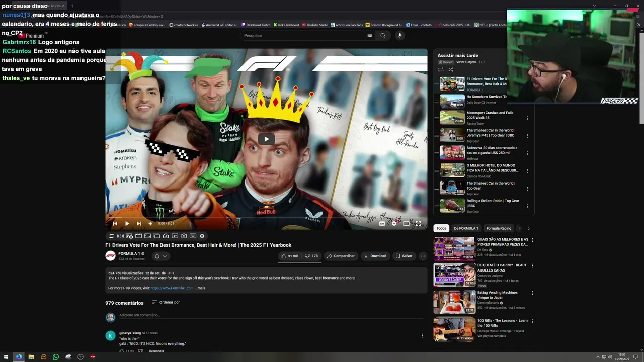This screenshot has width=644, height=362.
Task: Open the on-screen keyboard in search box
Action: [370, 36]
